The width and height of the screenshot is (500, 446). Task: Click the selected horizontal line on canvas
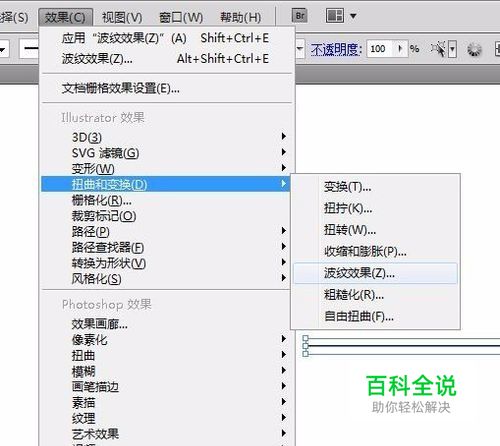404,346
